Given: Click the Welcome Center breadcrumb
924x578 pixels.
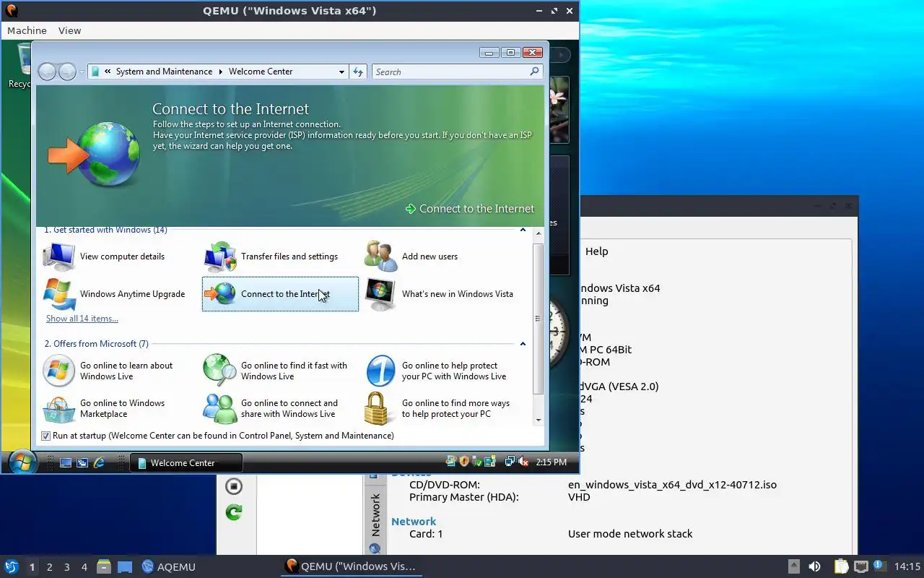Looking at the screenshot, I should pos(261,72).
